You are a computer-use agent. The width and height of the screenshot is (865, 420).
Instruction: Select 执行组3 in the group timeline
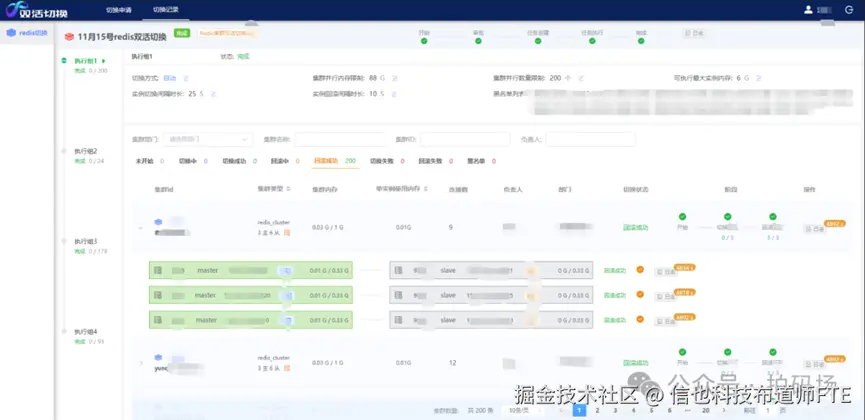coord(86,241)
